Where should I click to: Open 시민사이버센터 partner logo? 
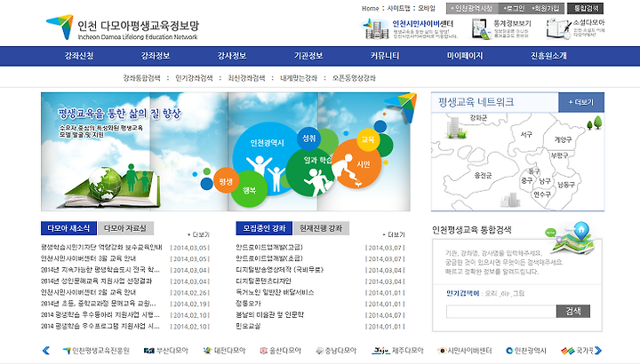(465, 351)
